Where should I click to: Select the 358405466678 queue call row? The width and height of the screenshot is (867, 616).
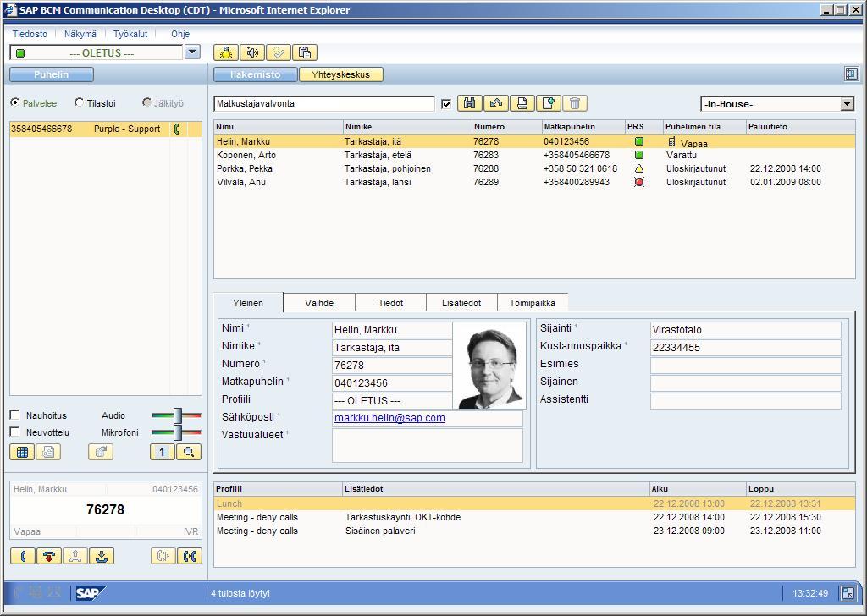click(106, 129)
